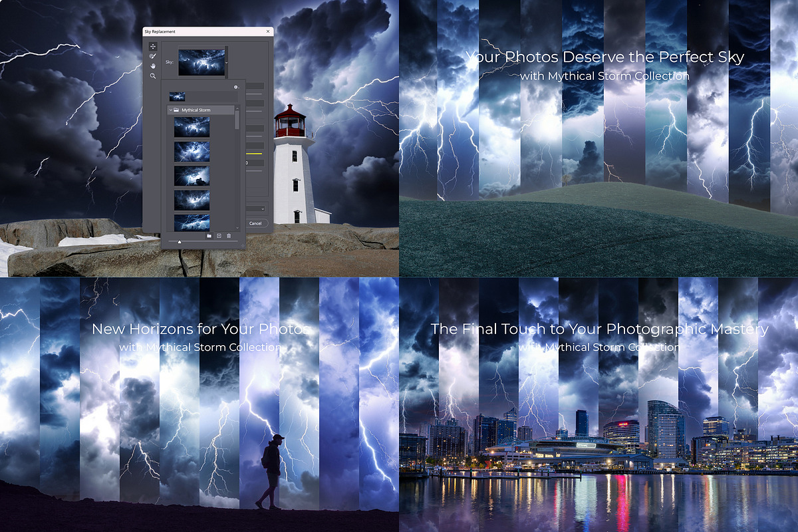This screenshot has width=798, height=532.
Task: Open the sky preset gear settings menu
Action: click(x=236, y=87)
